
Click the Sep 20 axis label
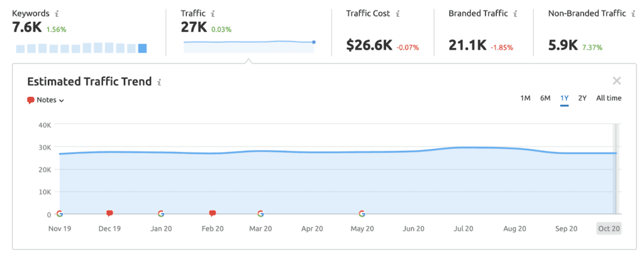pyautogui.click(x=567, y=229)
